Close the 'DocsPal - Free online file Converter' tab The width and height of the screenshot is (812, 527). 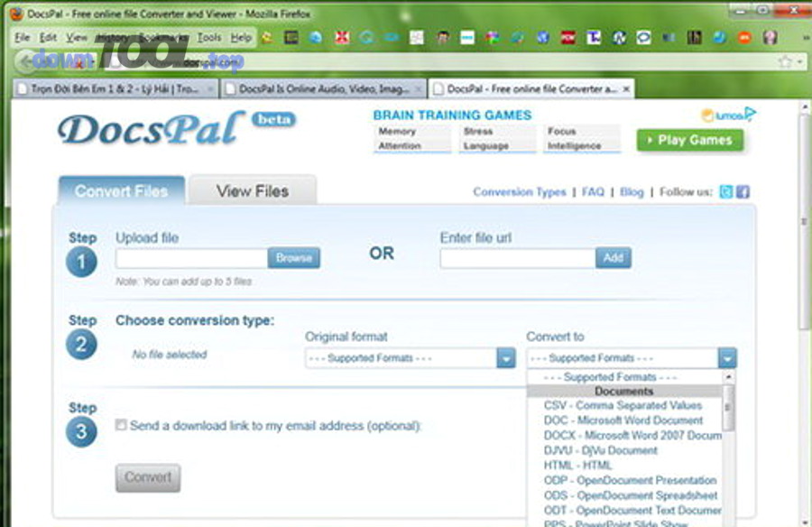[626, 89]
